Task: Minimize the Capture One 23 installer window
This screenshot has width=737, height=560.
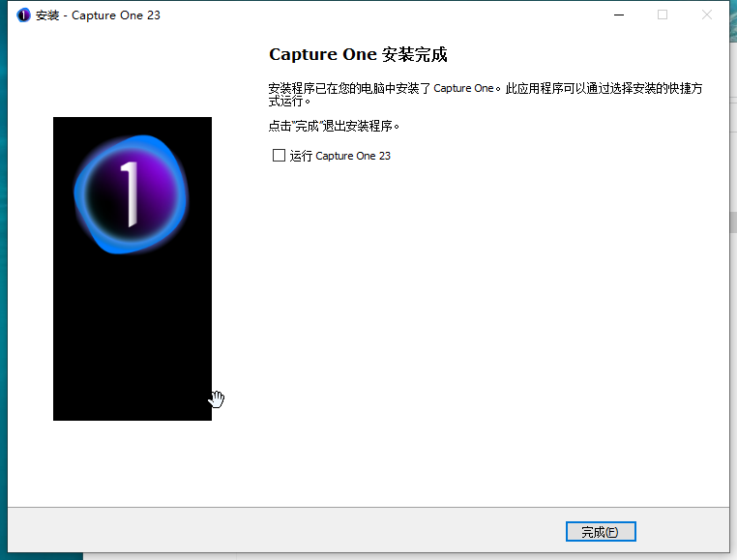Action: pos(619,15)
